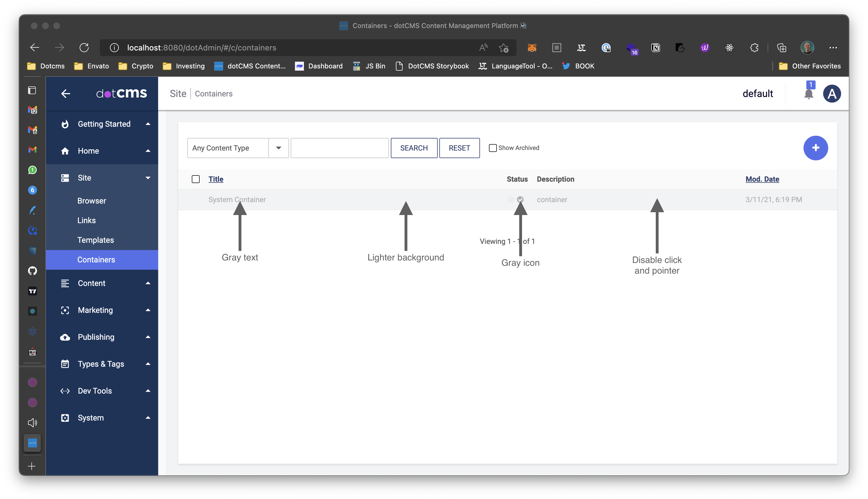Click the SEARCH button
Screen dimensions: 868x499
tap(414, 148)
